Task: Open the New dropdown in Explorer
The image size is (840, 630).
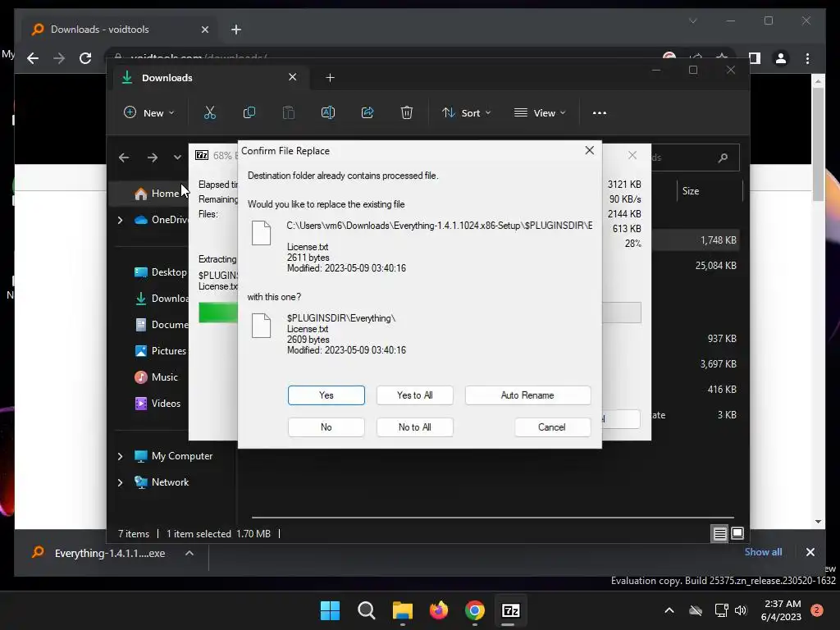Action: [149, 112]
